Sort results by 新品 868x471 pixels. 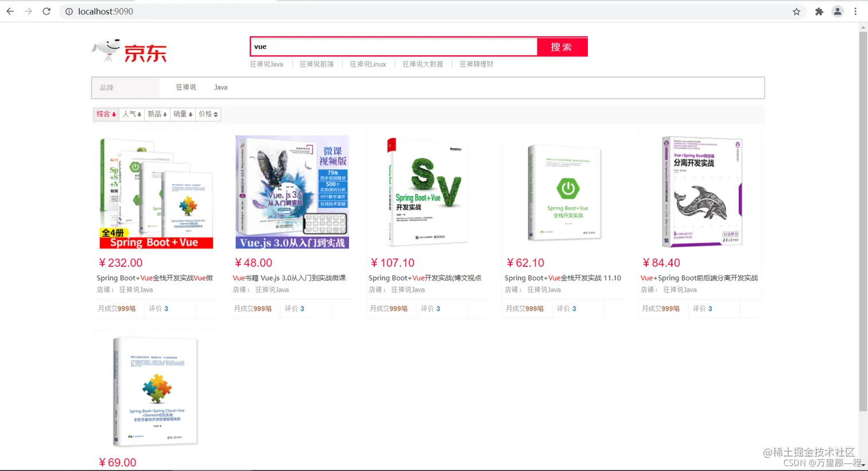(x=157, y=114)
